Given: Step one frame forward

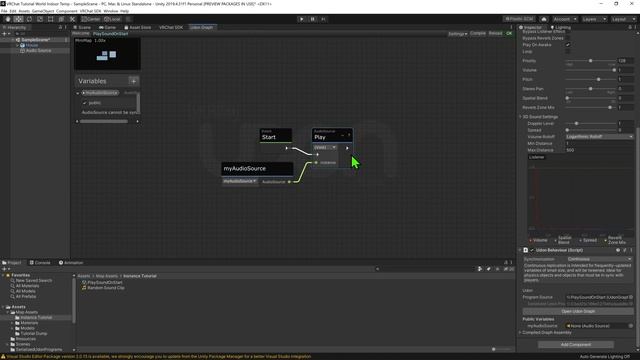Looking at the screenshot, I should [x=323, y=19].
